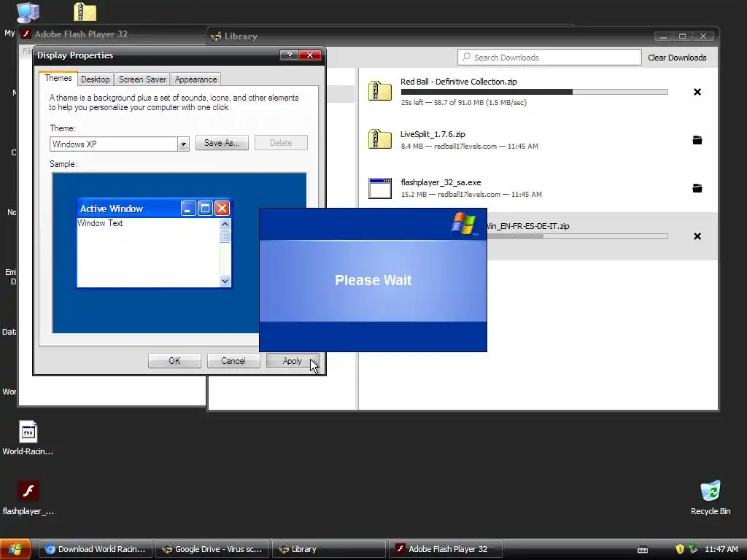Switch to Google Drive Virus scan taskbar item
The height and width of the screenshot is (560, 747).
coord(212,549)
